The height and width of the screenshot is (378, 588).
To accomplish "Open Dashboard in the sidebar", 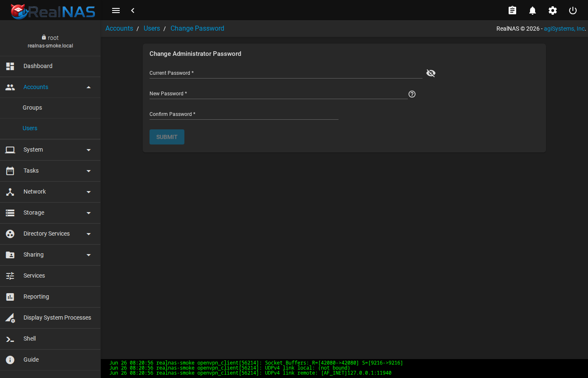I will coord(50,66).
